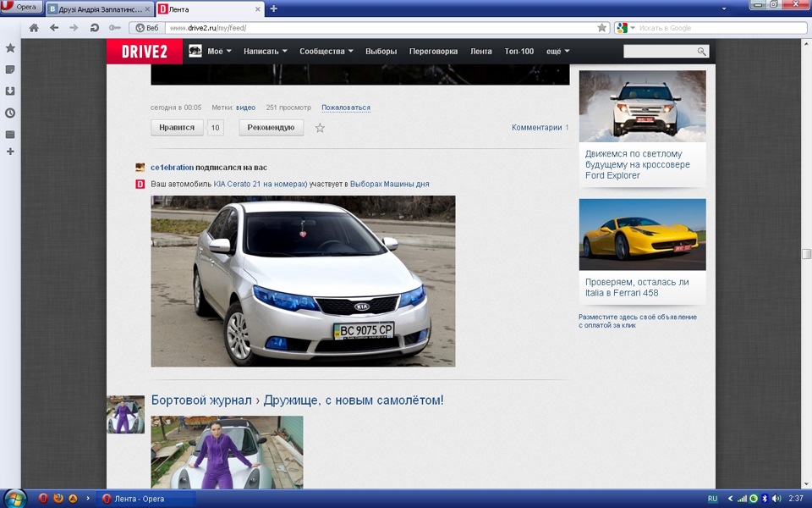Open the yellow Ferrari 458 ad image
This screenshot has height=508, width=812.
tap(642, 235)
